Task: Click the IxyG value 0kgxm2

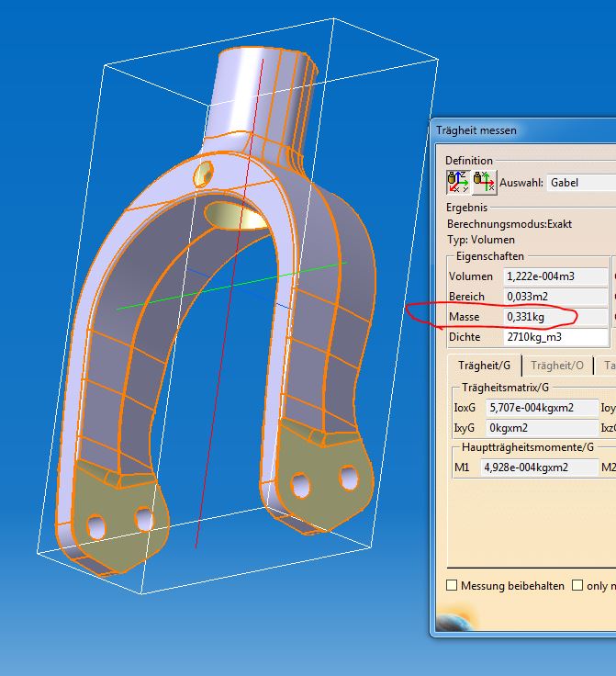Action: pyautogui.click(x=542, y=428)
